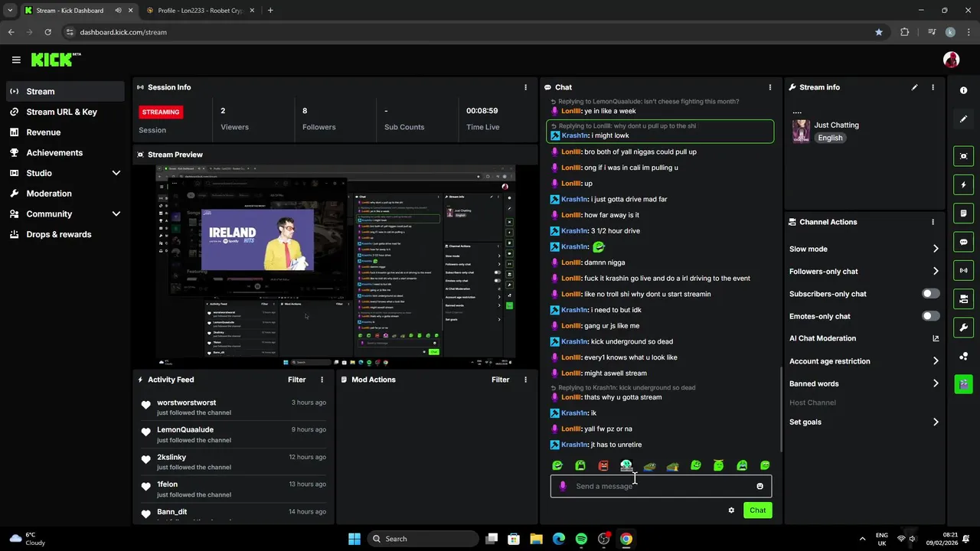Edit stream info with pencil icon
Viewport: 980px width, 551px height.
tap(914, 87)
